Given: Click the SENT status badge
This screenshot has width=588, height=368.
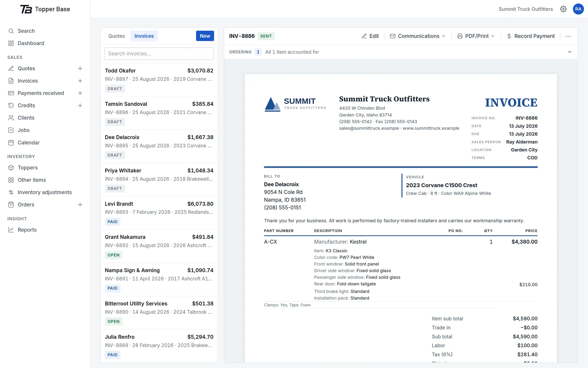Looking at the screenshot, I should coord(266,36).
